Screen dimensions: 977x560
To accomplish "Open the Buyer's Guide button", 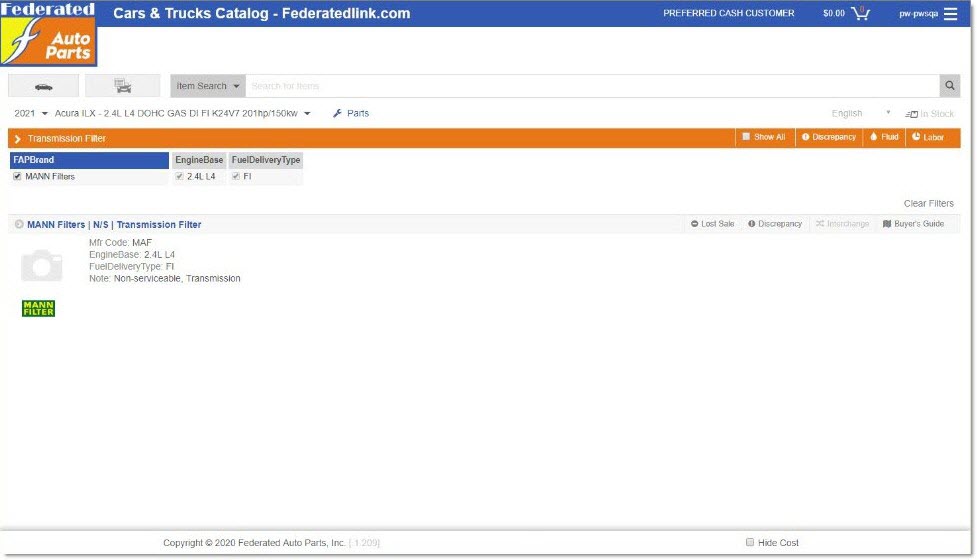I will coord(912,224).
